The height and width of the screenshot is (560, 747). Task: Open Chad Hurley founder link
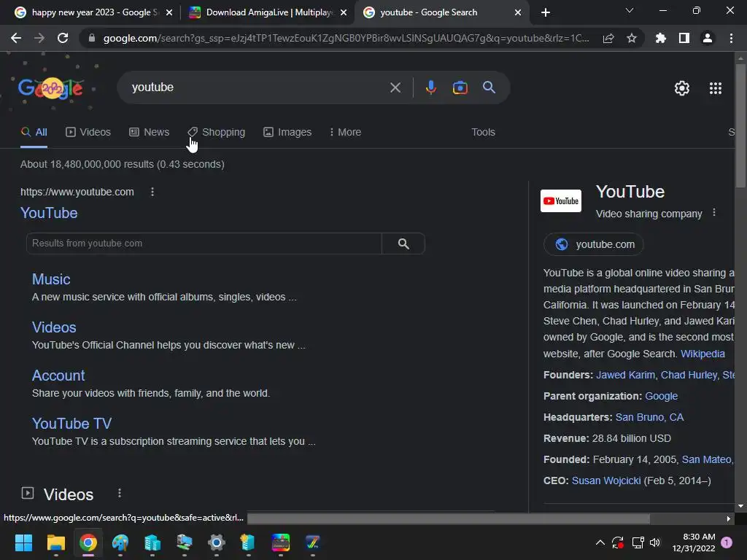pos(689,376)
